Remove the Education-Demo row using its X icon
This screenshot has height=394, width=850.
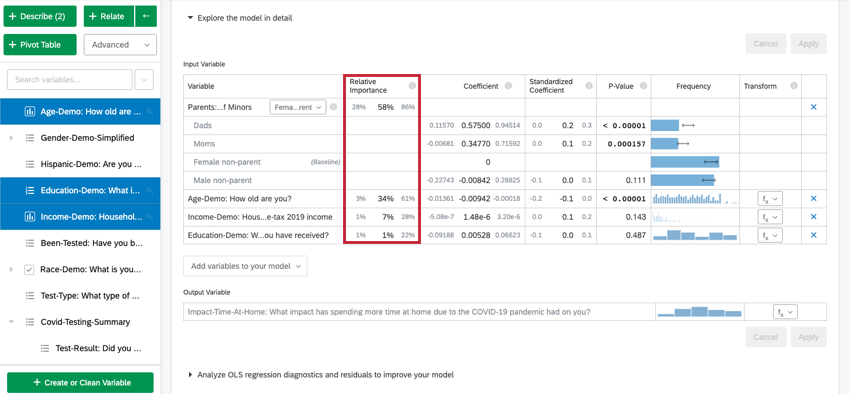813,235
